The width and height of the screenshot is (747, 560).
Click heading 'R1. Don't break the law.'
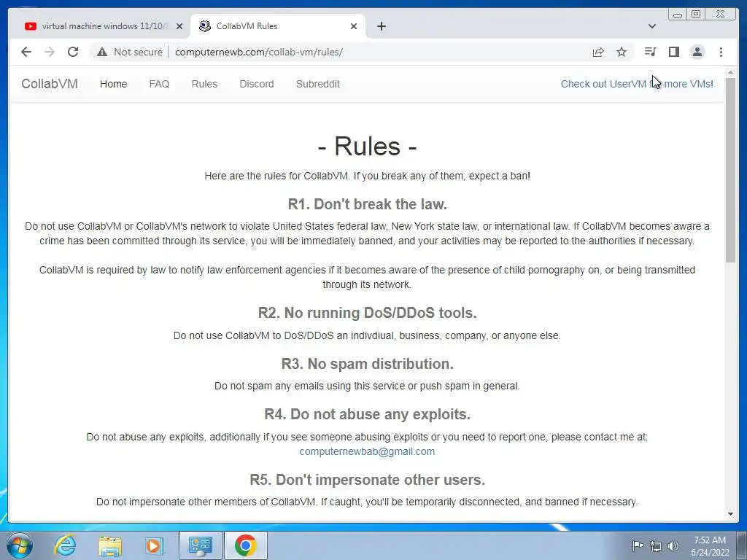point(368,204)
